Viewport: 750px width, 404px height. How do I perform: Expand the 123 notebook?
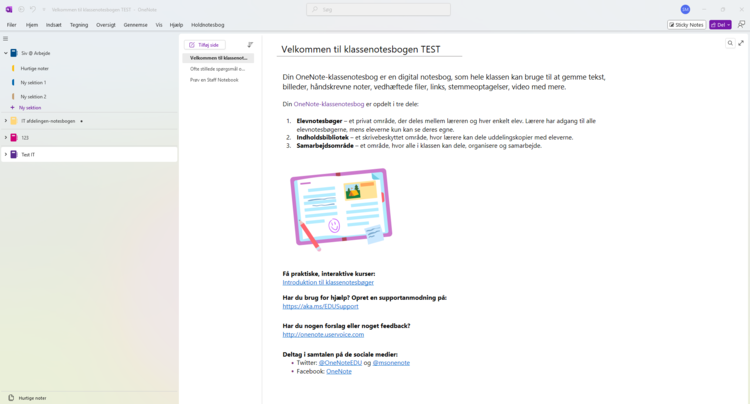coord(5,138)
